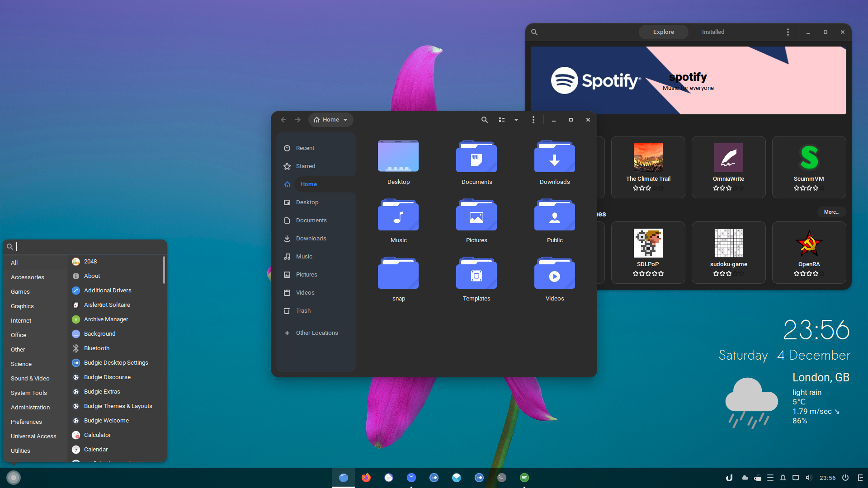Click the More... button in Software
This screenshot has height=488, width=868.
pos(831,212)
